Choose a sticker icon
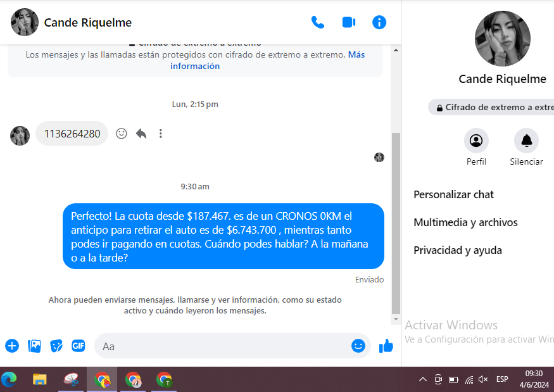 56,346
